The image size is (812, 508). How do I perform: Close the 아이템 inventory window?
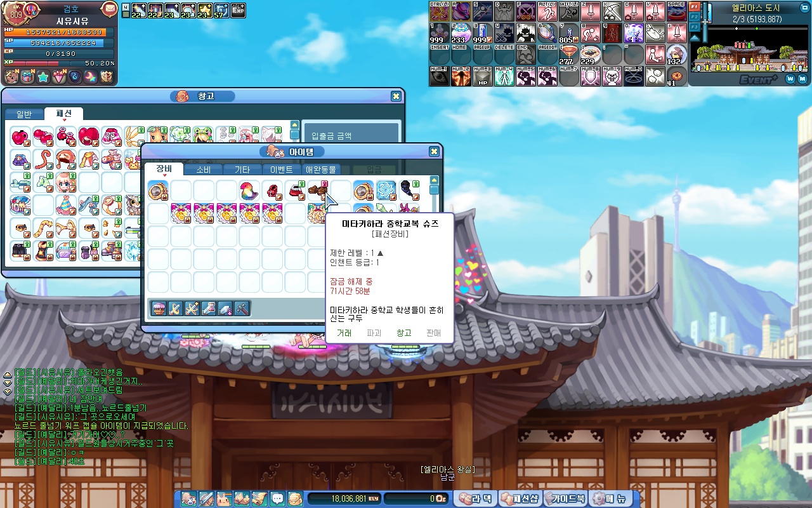[x=434, y=152]
